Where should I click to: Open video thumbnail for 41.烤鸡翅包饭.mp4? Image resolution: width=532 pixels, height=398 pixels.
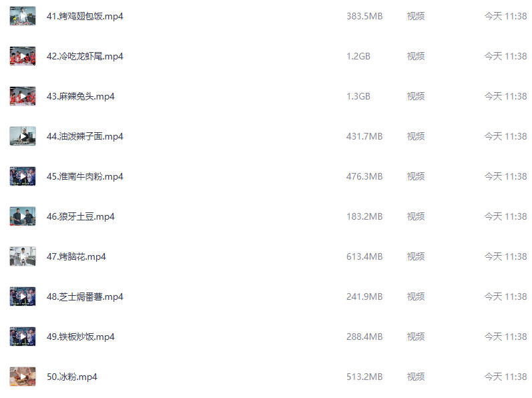[x=23, y=16]
